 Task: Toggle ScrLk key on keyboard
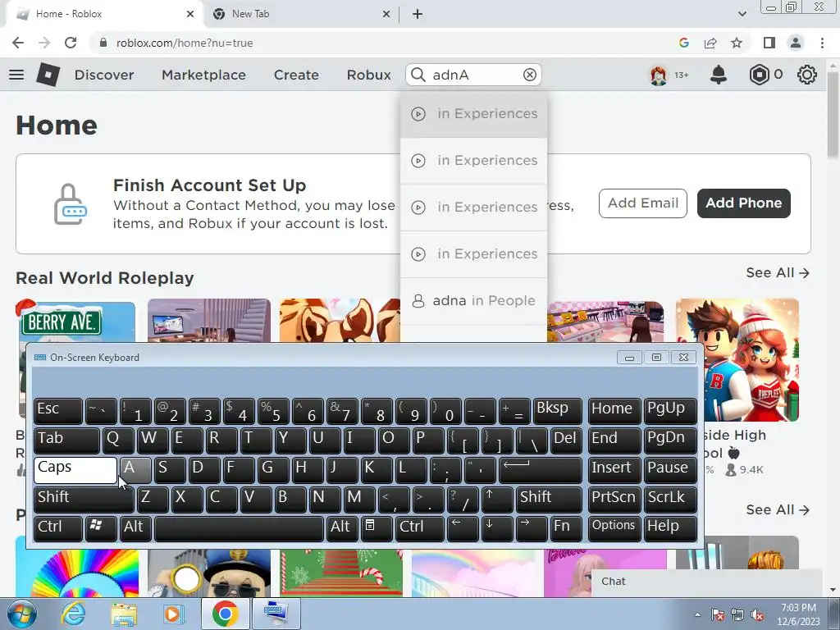[x=670, y=500]
